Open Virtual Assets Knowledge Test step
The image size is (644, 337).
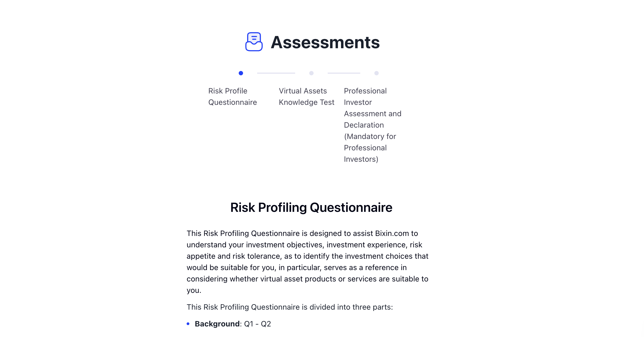(307, 96)
